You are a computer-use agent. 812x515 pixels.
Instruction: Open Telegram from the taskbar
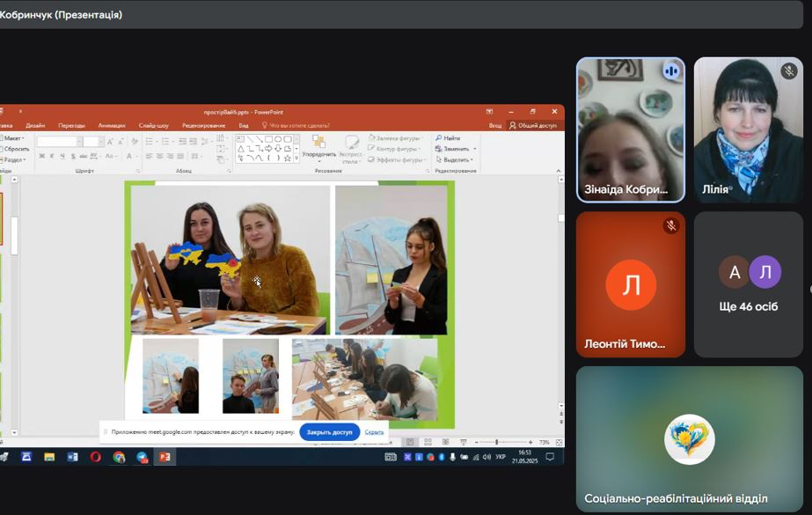coord(142,457)
